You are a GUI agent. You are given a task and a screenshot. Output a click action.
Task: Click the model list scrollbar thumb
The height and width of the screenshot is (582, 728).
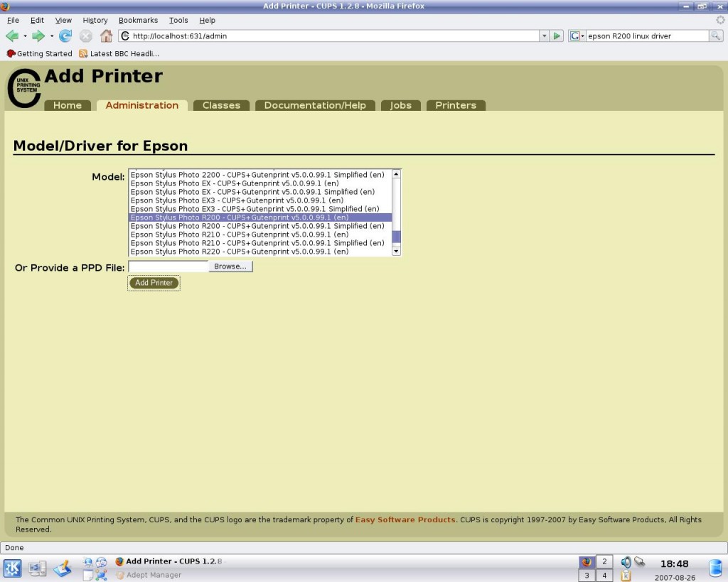tap(396, 236)
